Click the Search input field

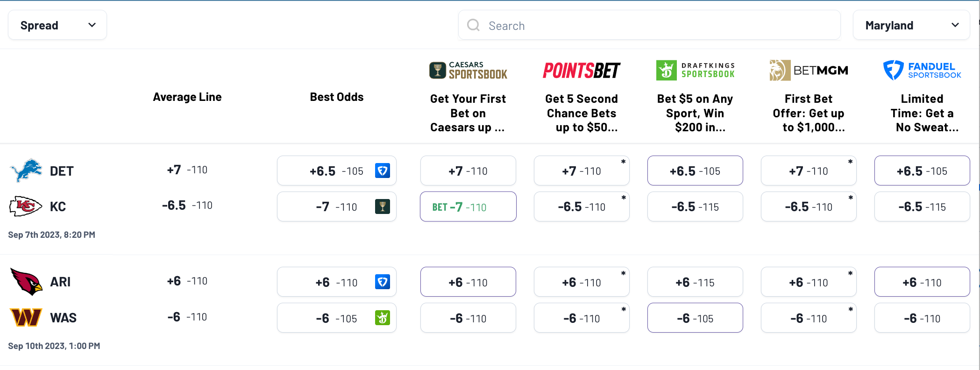[x=649, y=25]
